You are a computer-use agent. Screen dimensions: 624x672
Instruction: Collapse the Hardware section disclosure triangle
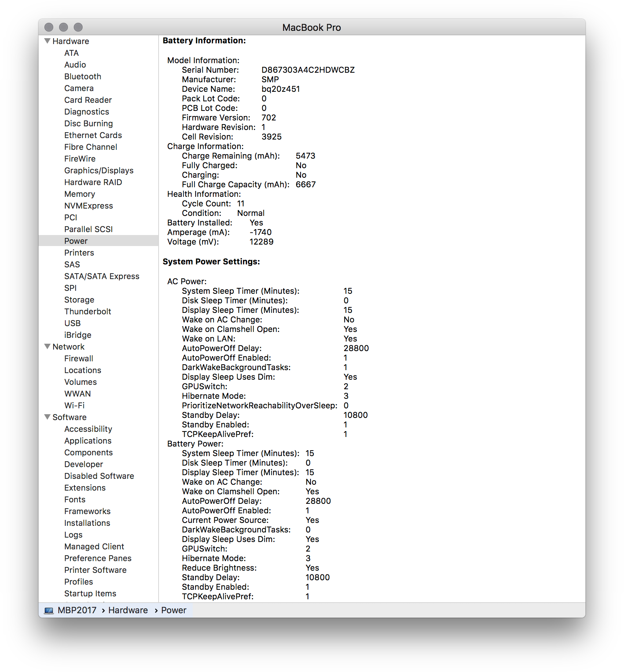[x=47, y=41]
